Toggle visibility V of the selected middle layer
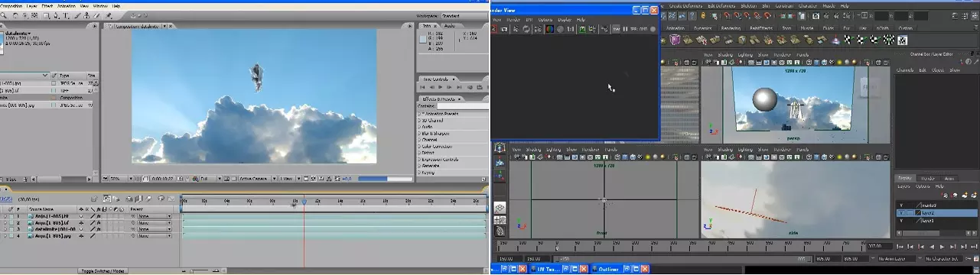The image size is (980, 275). click(x=901, y=213)
